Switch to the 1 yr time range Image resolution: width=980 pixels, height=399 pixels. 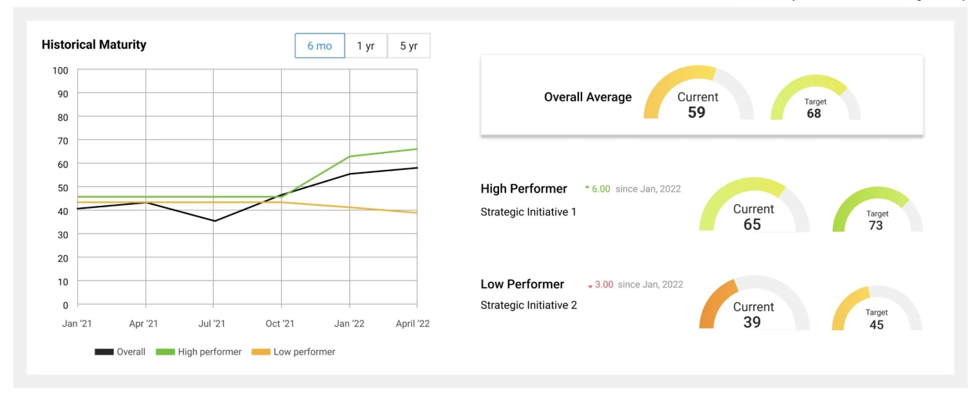coord(366,46)
